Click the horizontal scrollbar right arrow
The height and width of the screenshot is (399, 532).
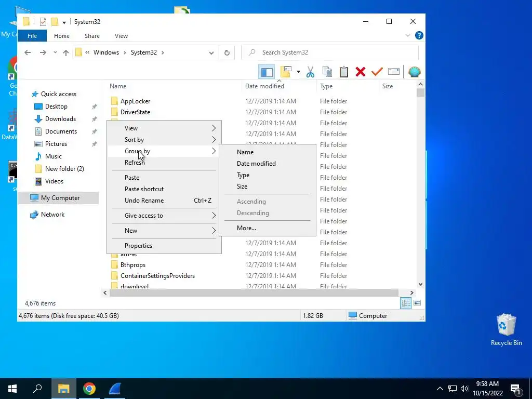tap(411, 293)
